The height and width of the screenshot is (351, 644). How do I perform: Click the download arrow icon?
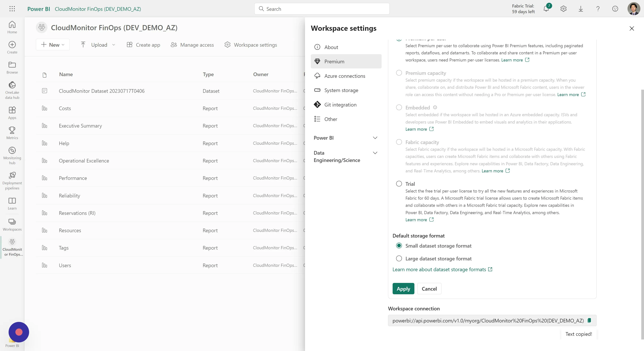(581, 9)
